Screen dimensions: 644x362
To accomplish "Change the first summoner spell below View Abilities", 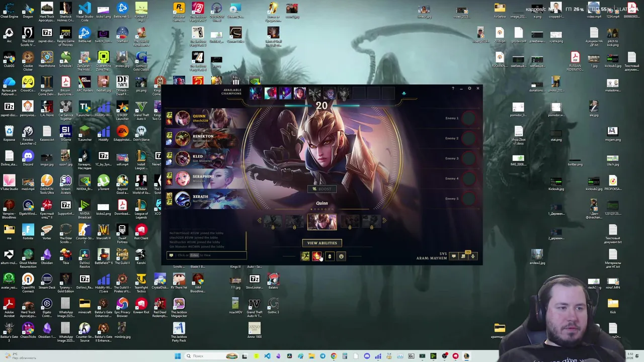I will pos(305,256).
